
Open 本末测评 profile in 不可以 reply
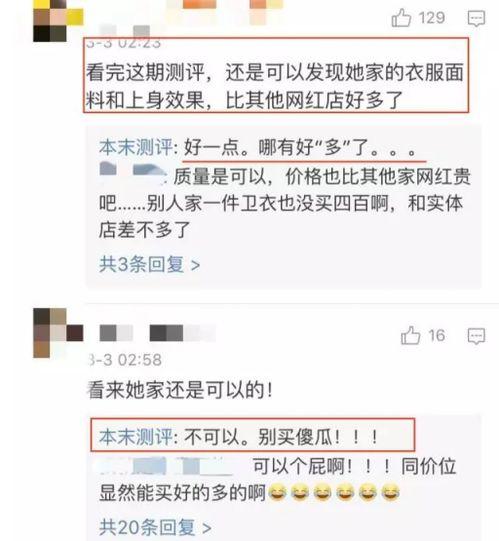click(135, 437)
